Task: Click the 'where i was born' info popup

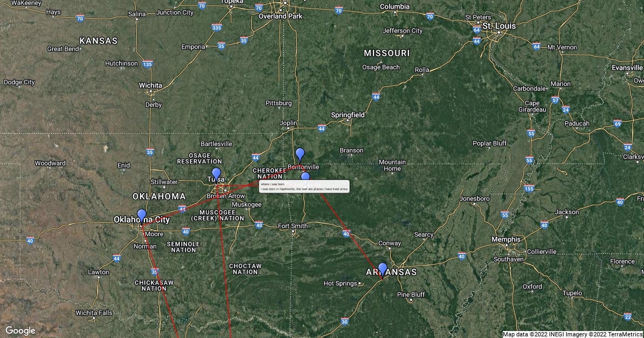Action: point(304,187)
